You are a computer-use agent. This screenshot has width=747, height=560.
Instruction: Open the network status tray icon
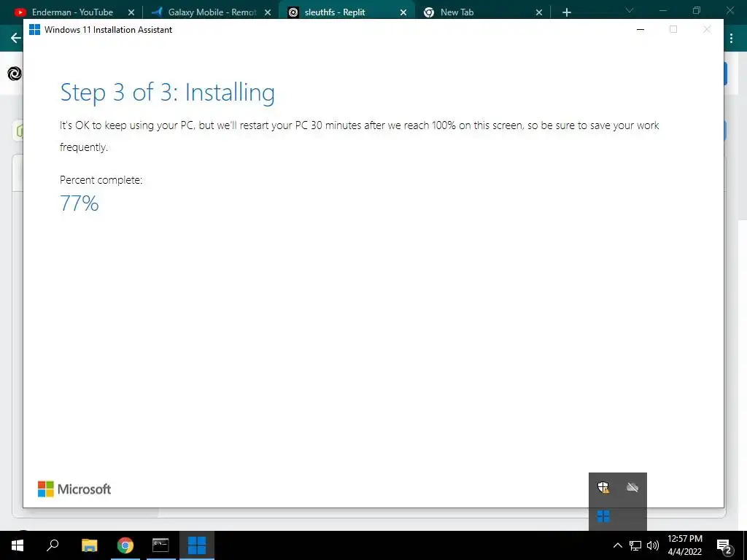pyautogui.click(x=635, y=545)
